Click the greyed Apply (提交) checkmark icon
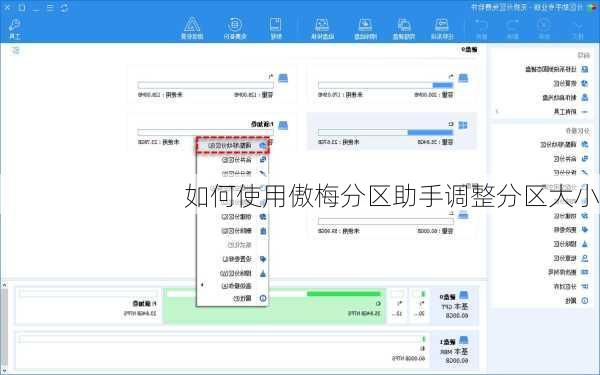 [577, 25]
